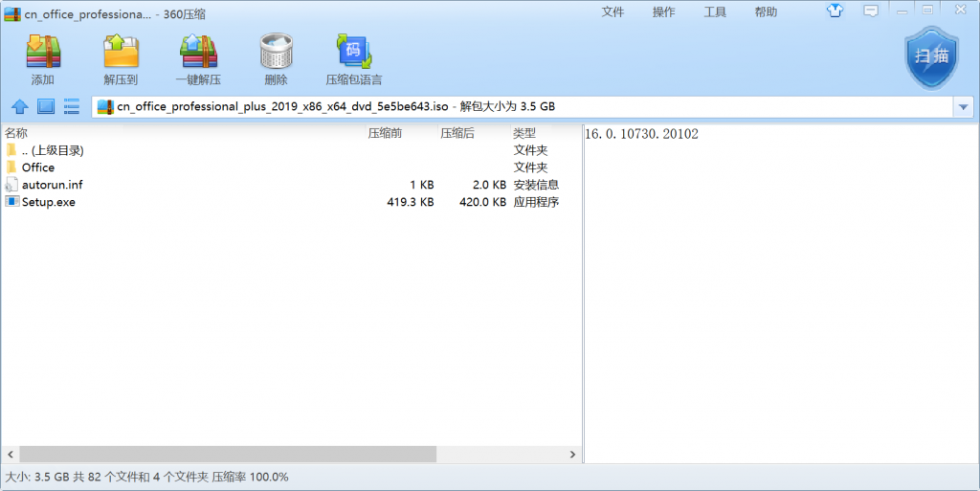
Task: Select the 'Office' folder row
Action: (291, 167)
